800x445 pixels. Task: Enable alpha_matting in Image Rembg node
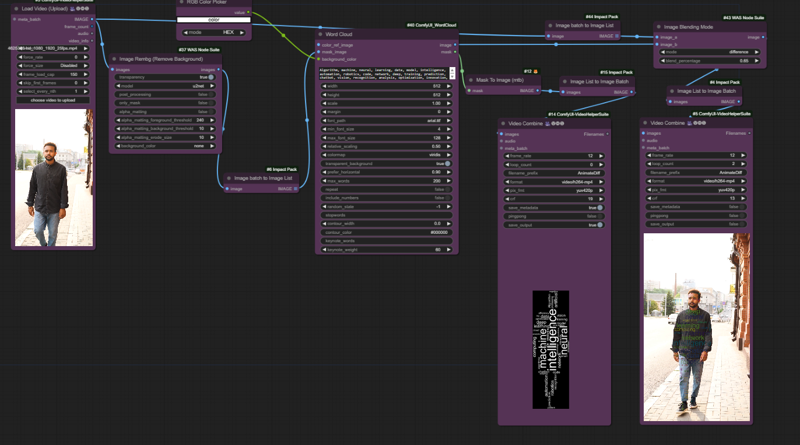click(x=165, y=112)
